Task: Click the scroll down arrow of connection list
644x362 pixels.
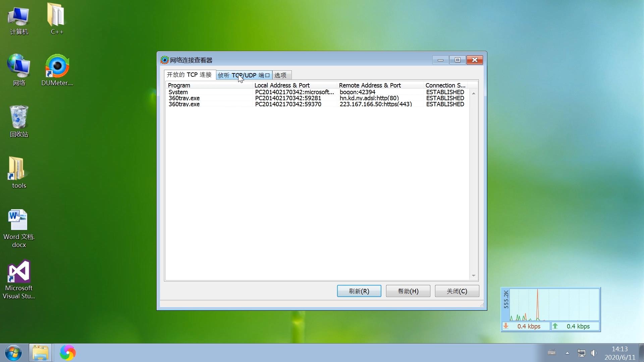Action: pos(474,276)
